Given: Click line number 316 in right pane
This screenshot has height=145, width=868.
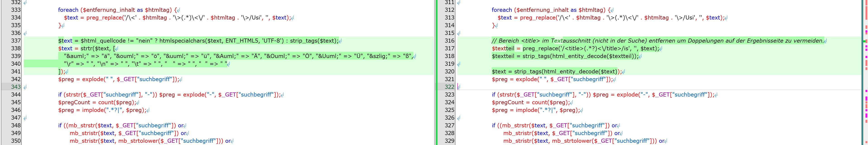Looking at the screenshot, I should (x=449, y=41).
